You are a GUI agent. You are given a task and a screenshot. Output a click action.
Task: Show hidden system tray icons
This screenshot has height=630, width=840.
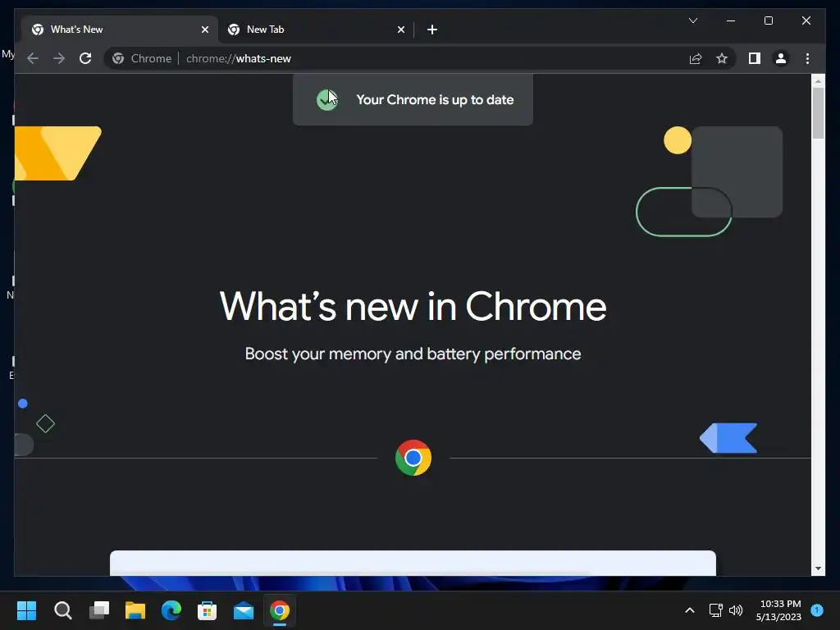pos(689,610)
